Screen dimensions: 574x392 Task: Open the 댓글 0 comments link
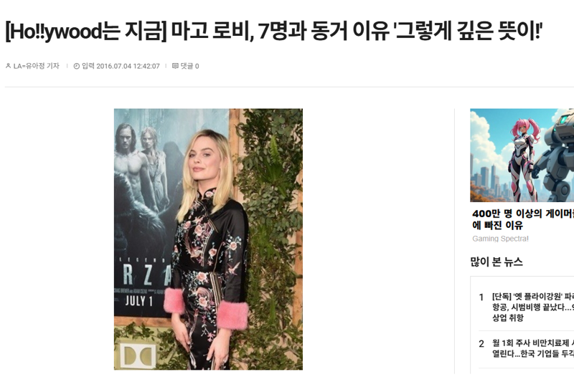(186, 66)
